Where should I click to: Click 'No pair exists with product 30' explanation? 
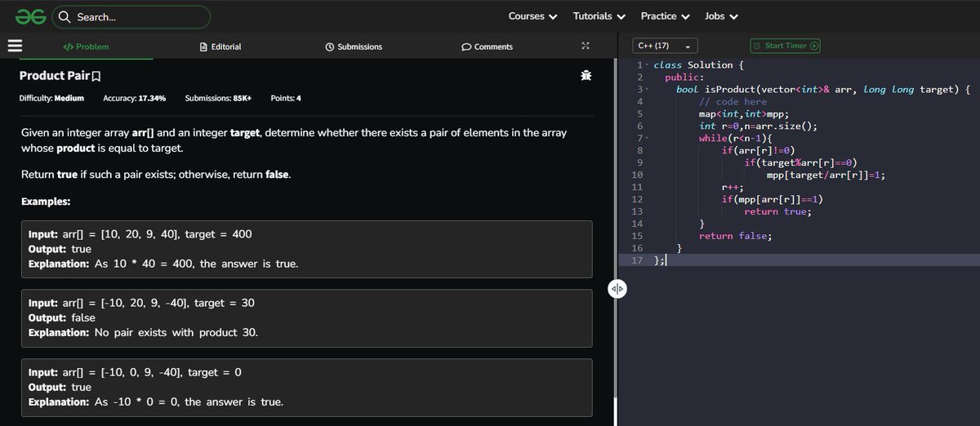144,333
